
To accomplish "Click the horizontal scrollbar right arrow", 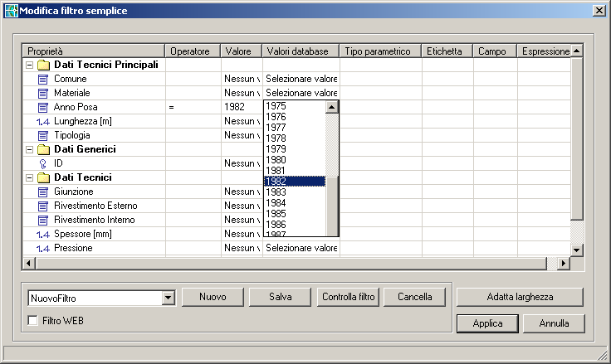I will (x=563, y=263).
